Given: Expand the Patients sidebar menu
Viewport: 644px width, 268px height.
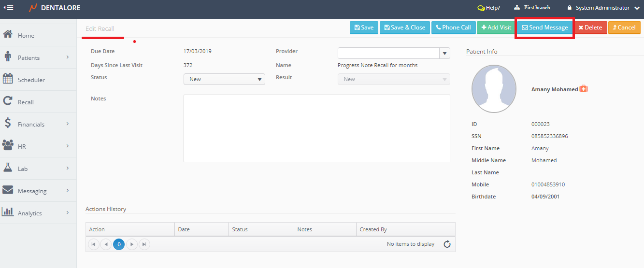Looking at the screenshot, I should pos(67,57).
